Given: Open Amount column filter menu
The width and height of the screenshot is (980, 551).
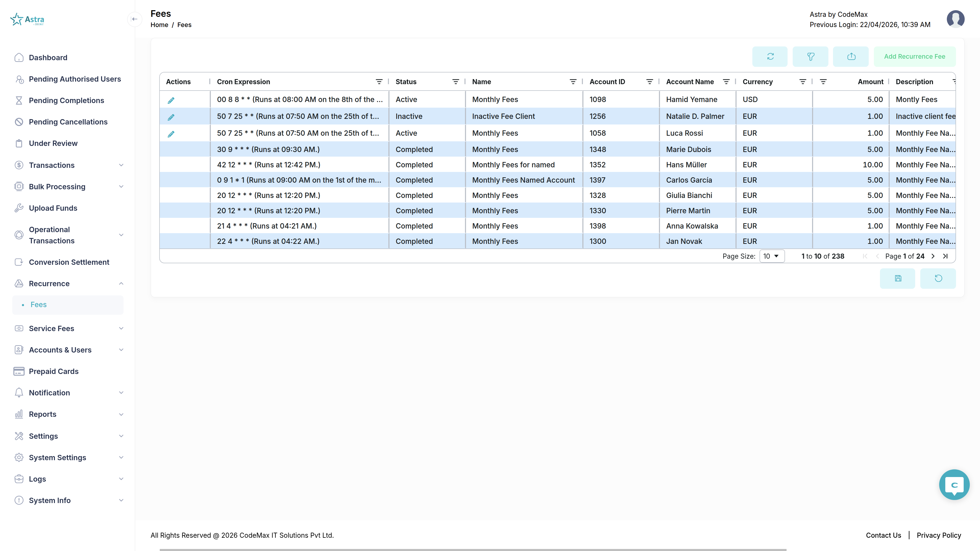Looking at the screenshot, I should click(x=823, y=82).
